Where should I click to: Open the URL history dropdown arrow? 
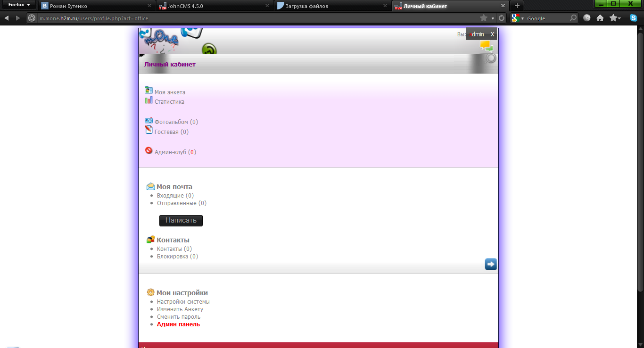(x=493, y=18)
